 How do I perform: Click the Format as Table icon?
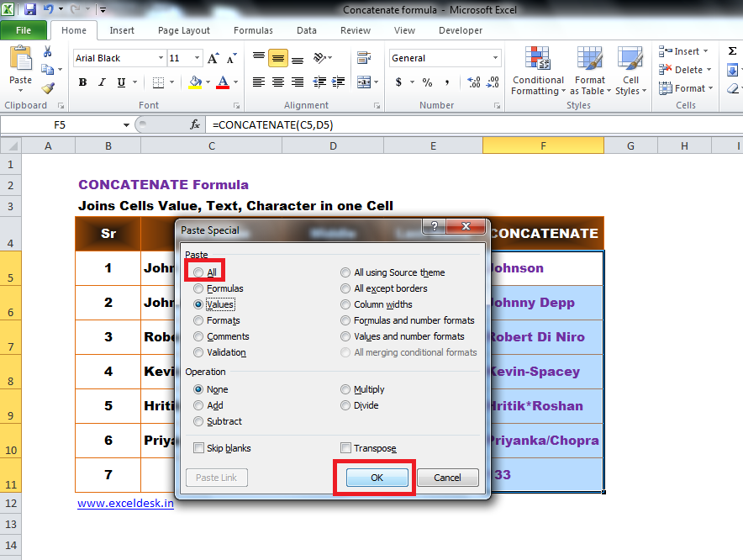[x=589, y=71]
